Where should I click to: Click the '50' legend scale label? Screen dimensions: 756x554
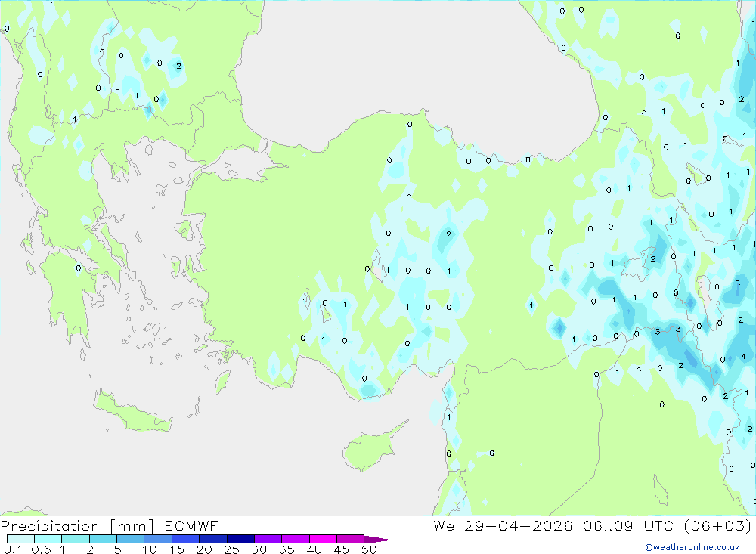[x=369, y=549]
